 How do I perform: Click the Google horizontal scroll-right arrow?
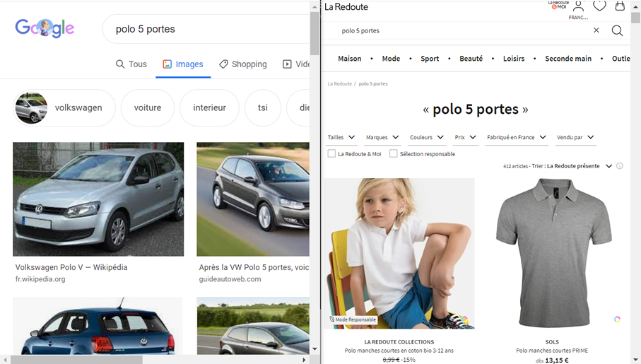point(304,360)
